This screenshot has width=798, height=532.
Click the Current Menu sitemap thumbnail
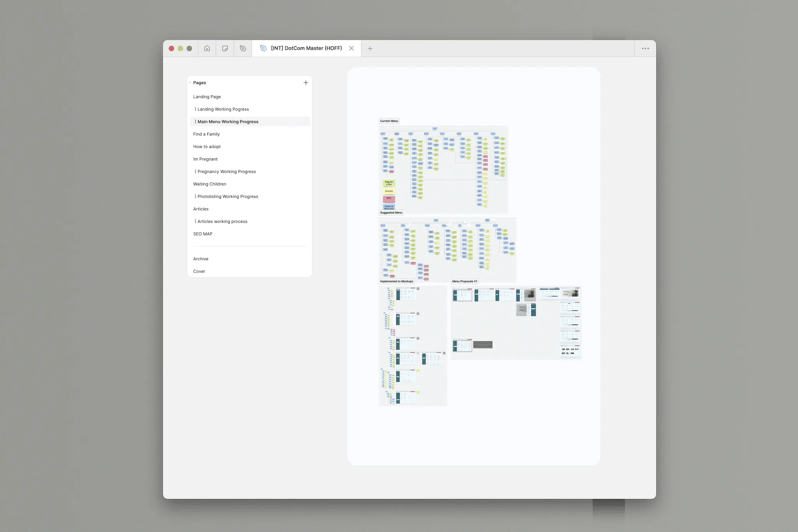coord(443,169)
